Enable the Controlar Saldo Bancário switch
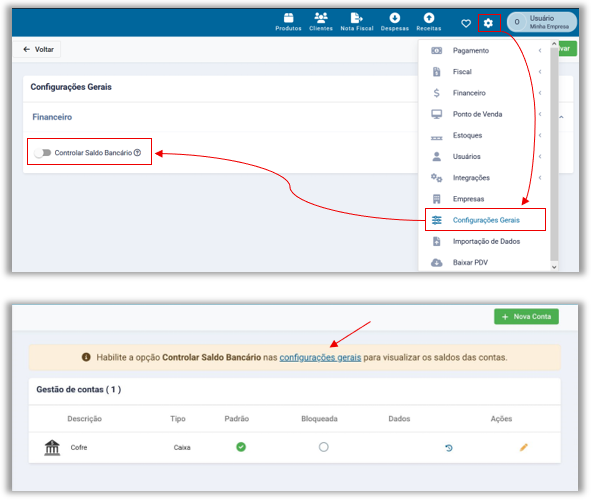The width and height of the screenshot is (591, 504). (42, 153)
